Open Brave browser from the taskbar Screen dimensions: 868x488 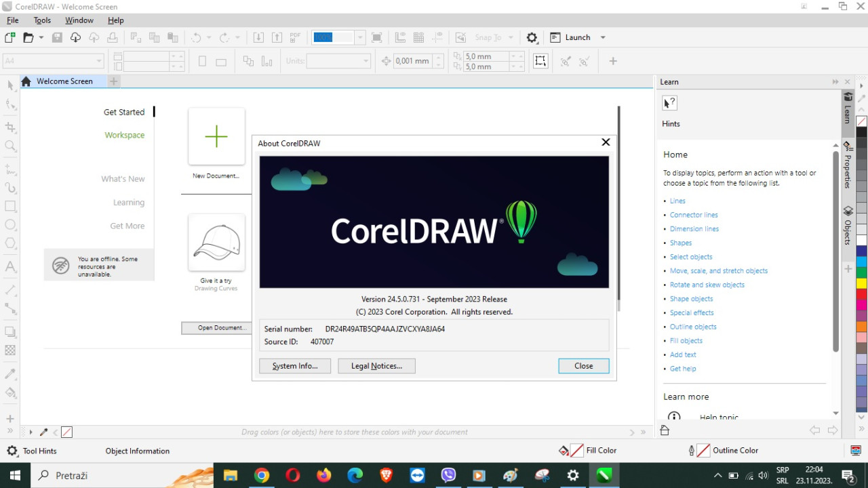pos(386,475)
